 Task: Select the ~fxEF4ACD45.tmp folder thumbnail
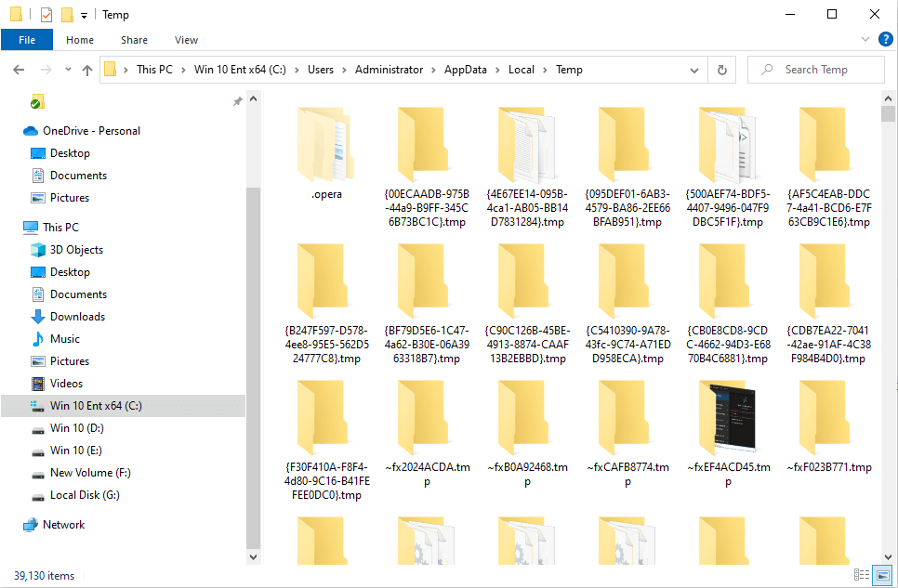pos(728,419)
